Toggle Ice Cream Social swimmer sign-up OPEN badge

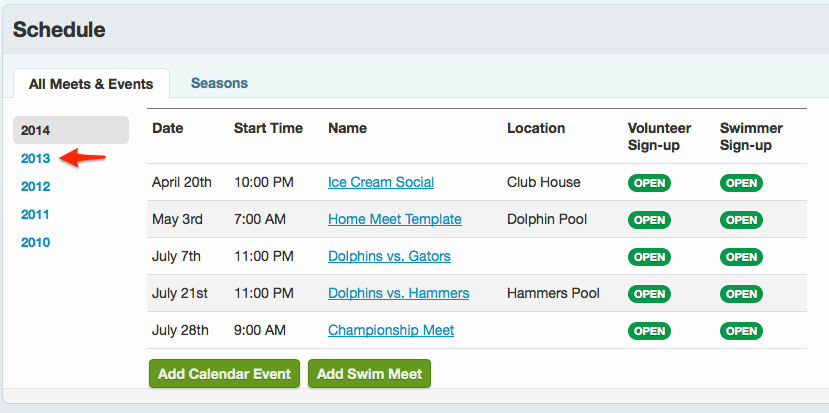pos(741,183)
